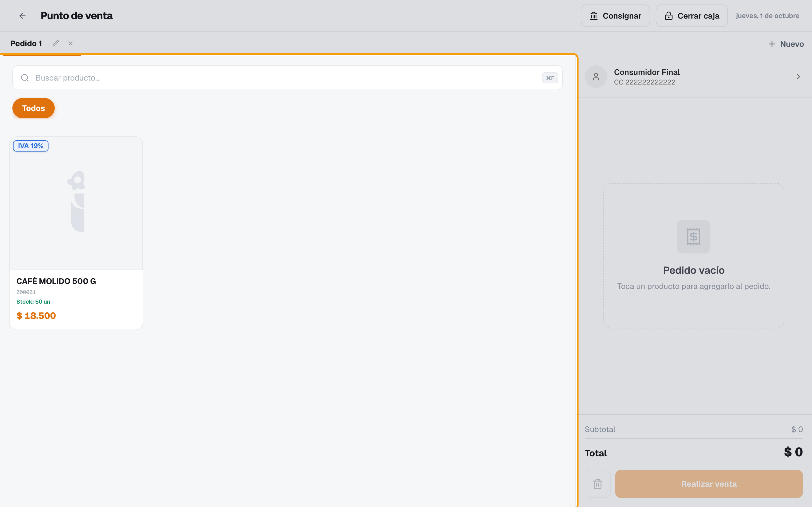Clear order with the trash icon
Image resolution: width=812 pixels, height=507 pixels.
598,484
